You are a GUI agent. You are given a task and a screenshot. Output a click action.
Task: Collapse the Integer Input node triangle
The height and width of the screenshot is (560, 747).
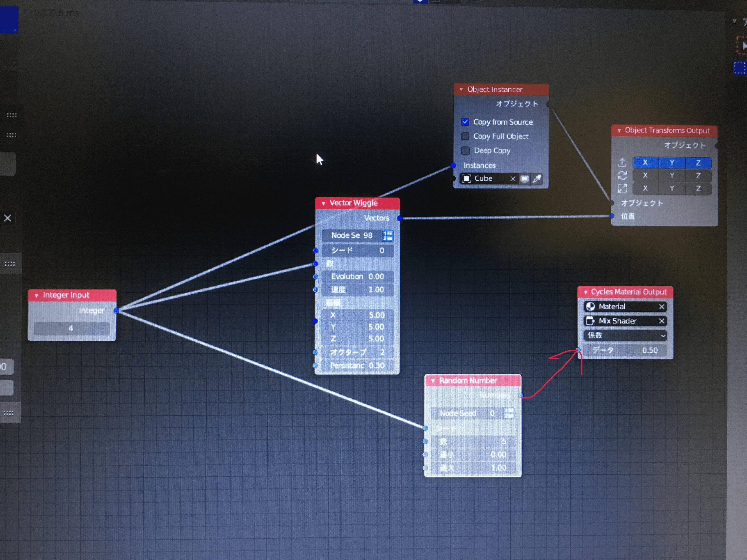(36, 295)
